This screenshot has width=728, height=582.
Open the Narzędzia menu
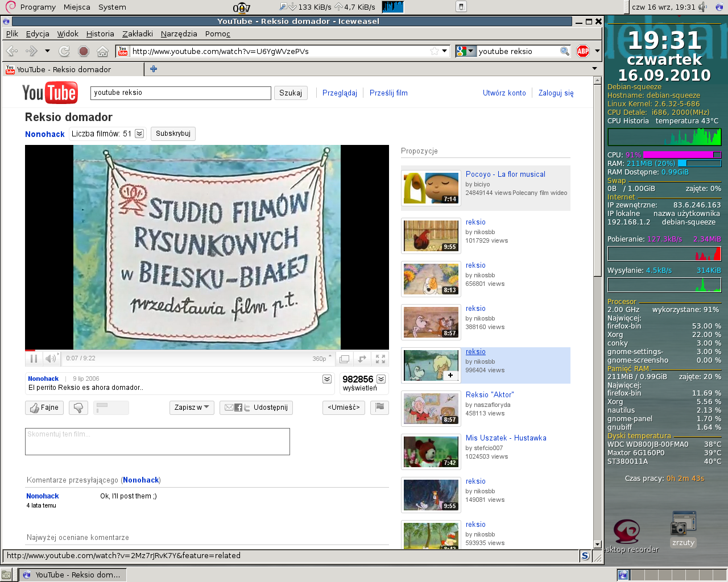[179, 34]
